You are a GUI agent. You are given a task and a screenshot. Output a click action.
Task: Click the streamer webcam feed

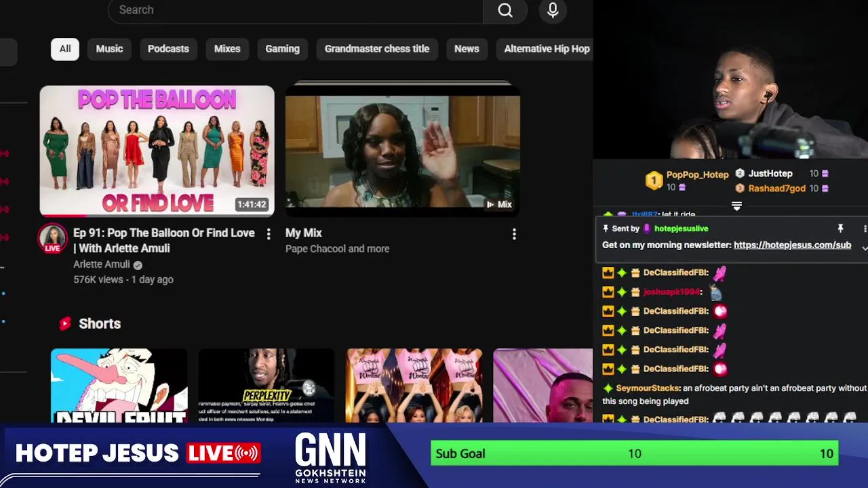(x=730, y=79)
